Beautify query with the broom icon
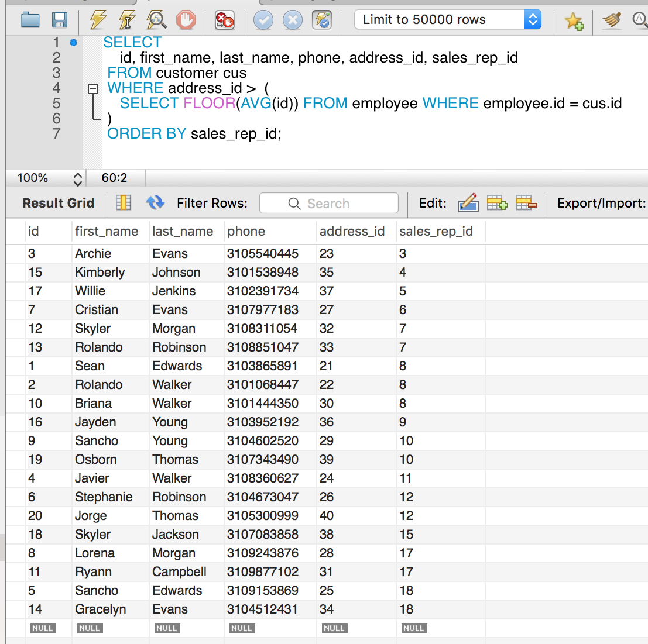The image size is (648, 644). (612, 19)
